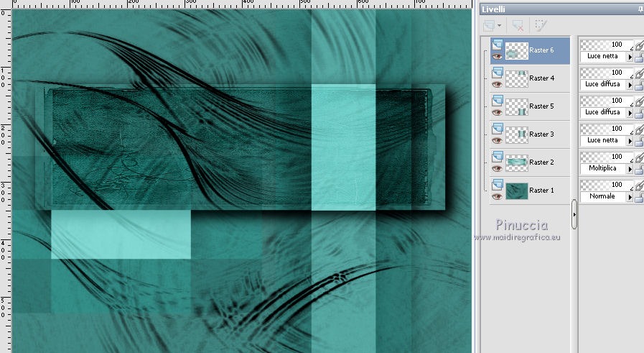This screenshot has width=644, height=353.
Task: Click the layer type icon of Raster 5
Action: click(x=498, y=101)
